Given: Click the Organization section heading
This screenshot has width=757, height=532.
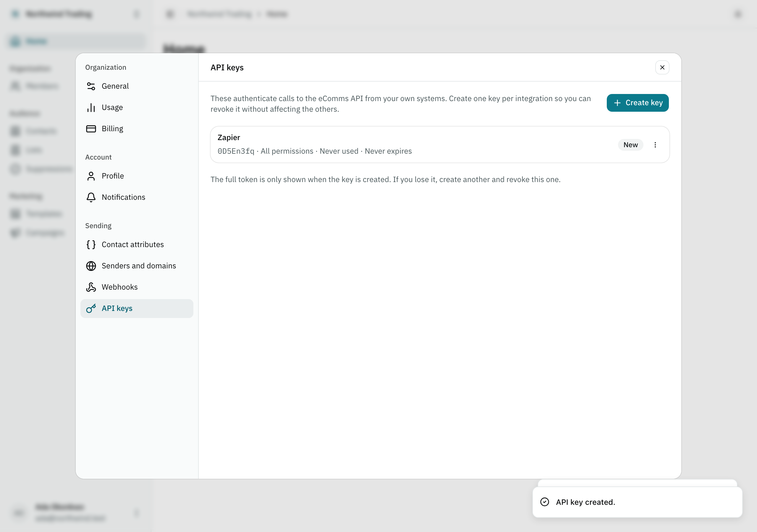Looking at the screenshot, I should click(106, 67).
